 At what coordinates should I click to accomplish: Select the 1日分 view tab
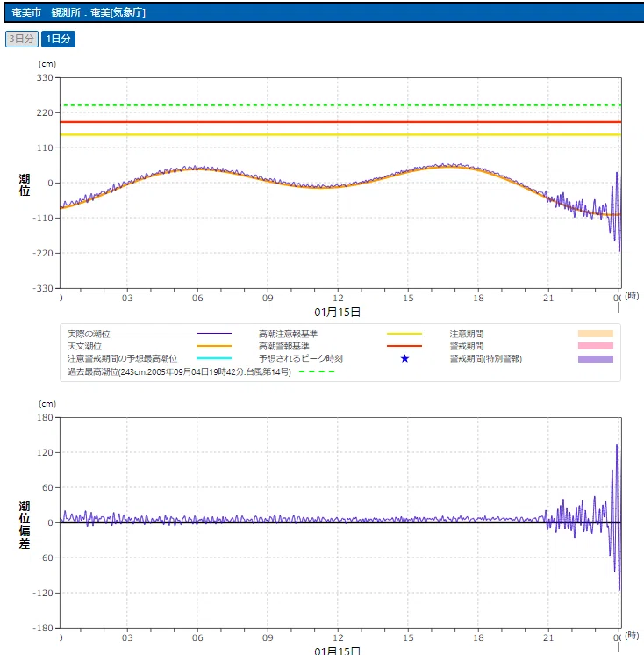click(59, 39)
